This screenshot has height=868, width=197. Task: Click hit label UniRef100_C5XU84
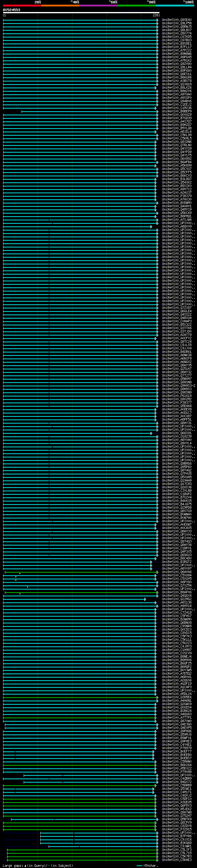pyautogui.click(x=177, y=575)
